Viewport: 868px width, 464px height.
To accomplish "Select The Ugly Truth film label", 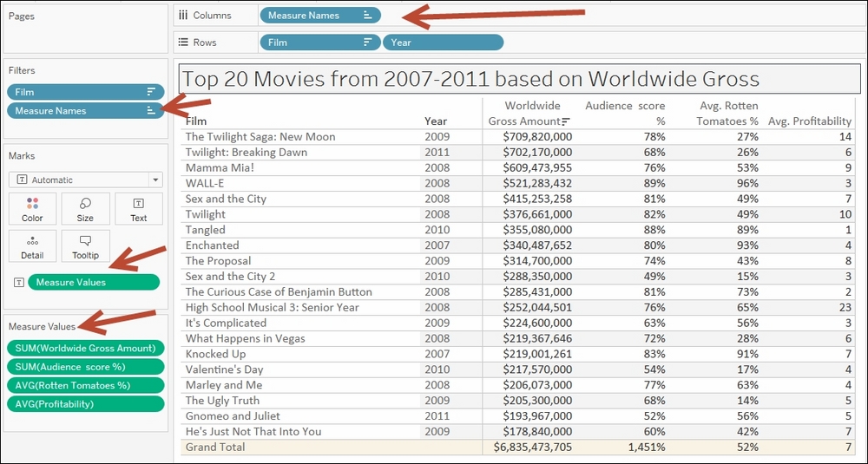I will point(222,400).
